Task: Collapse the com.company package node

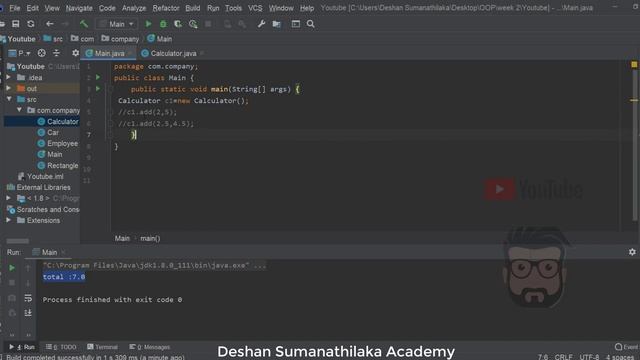Action: (19, 110)
